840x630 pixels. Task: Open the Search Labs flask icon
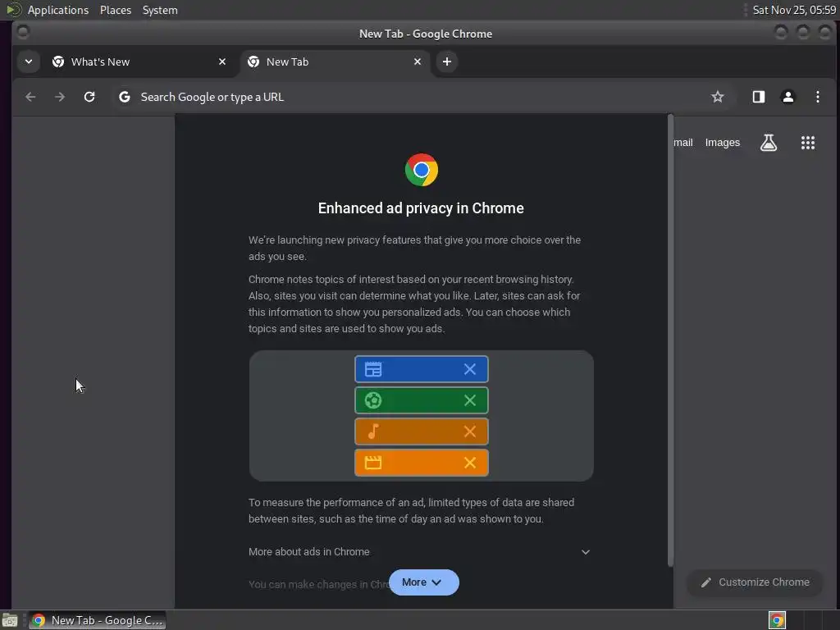(769, 143)
